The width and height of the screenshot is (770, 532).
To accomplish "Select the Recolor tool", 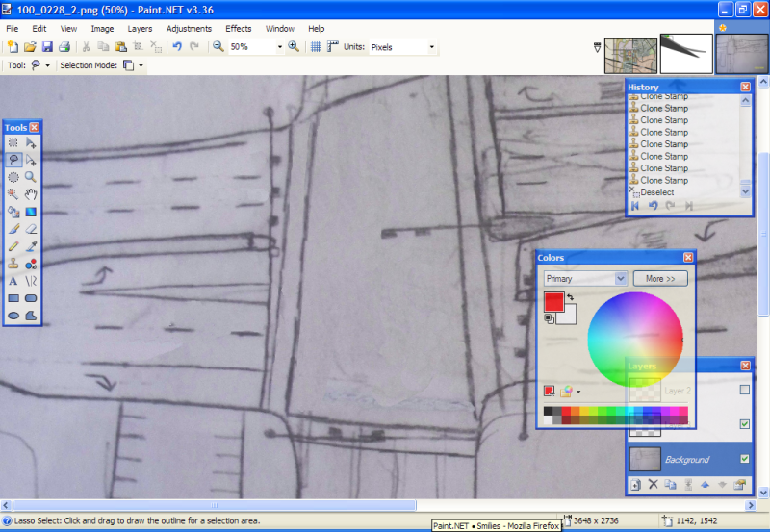I will (31, 264).
